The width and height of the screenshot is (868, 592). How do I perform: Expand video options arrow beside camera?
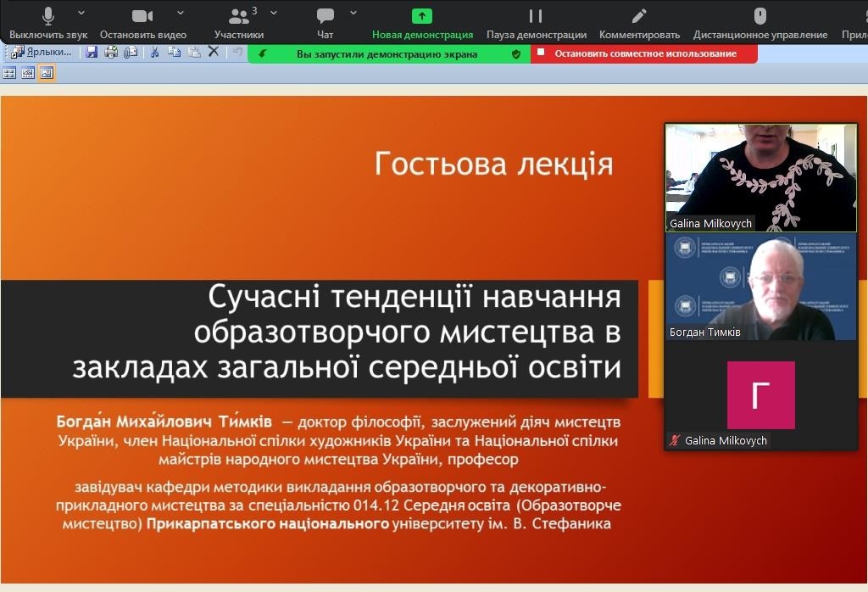[181, 13]
